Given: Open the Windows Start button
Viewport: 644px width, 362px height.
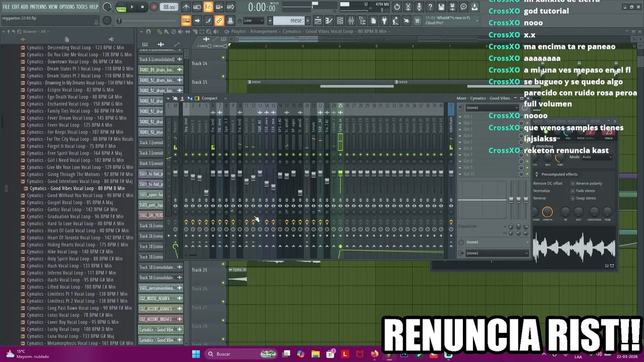Looking at the screenshot, I should (196, 354).
